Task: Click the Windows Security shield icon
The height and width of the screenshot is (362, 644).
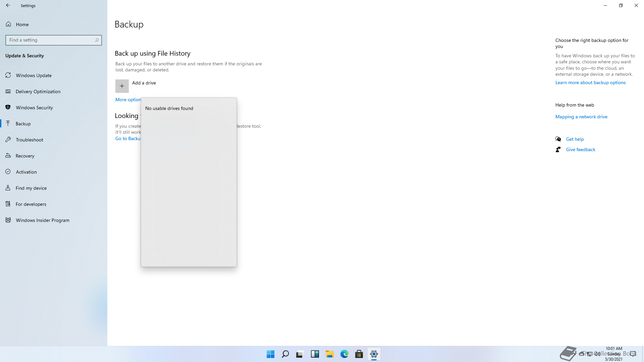Action: pos(8,108)
